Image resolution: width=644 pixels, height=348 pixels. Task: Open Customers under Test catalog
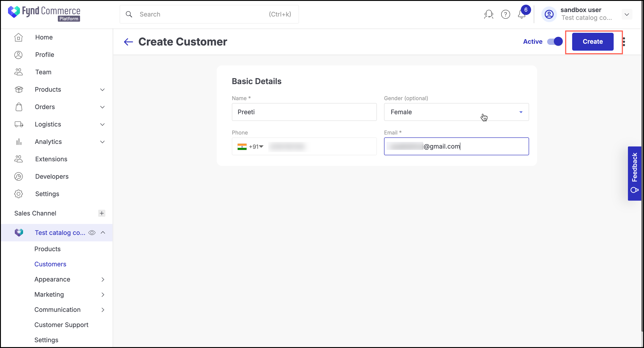click(50, 264)
